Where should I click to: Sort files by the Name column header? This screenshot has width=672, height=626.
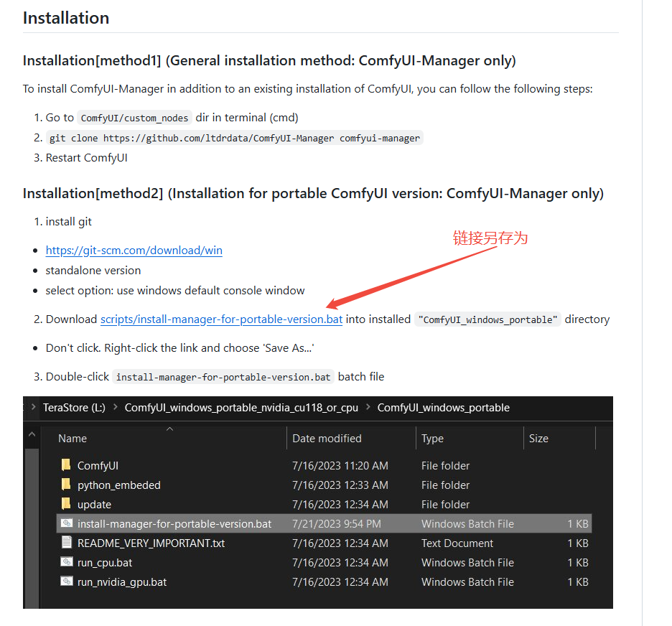pyautogui.click(x=73, y=438)
